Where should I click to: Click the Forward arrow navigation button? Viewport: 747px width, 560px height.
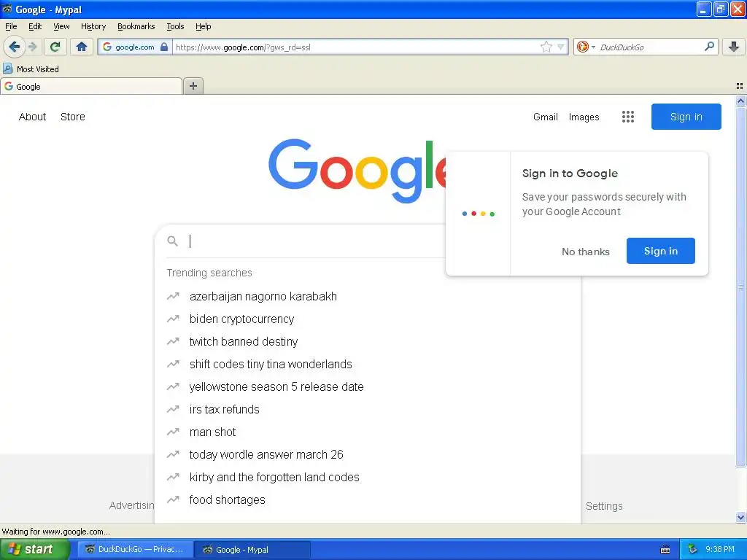32,47
